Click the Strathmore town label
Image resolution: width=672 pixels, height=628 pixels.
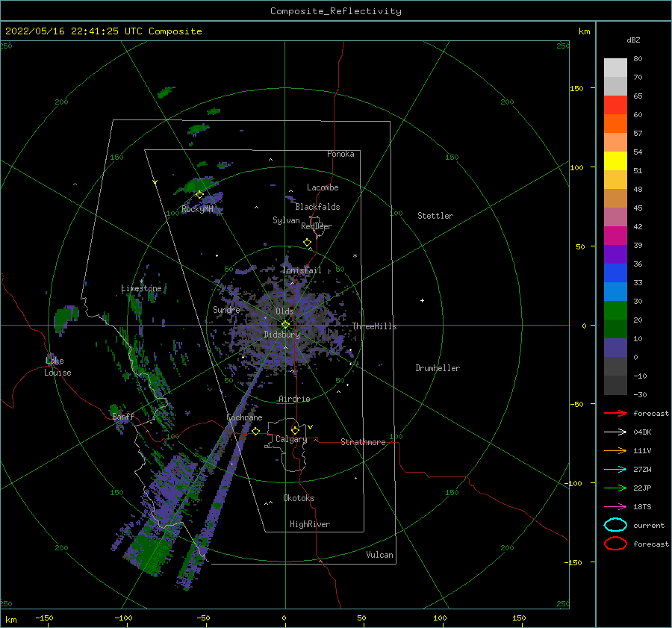tap(363, 442)
